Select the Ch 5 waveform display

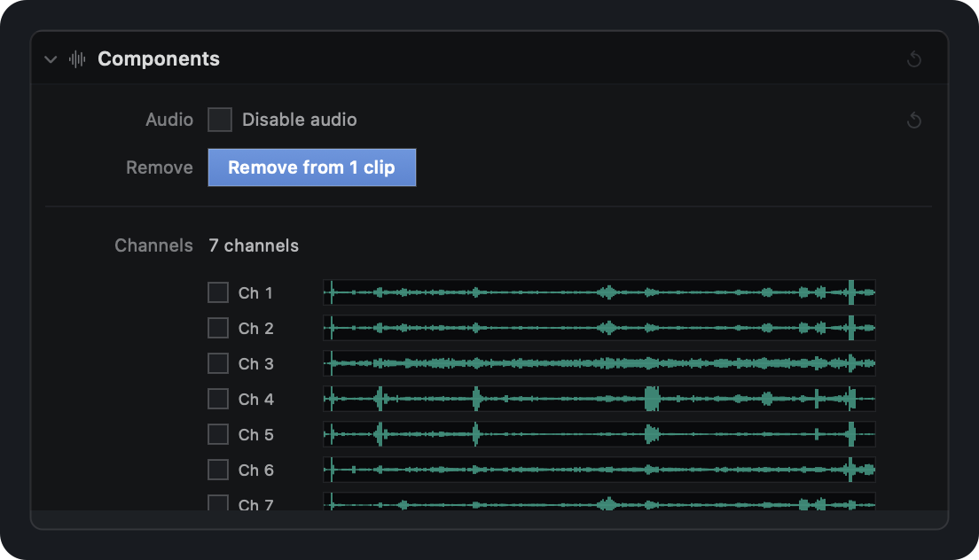coord(599,435)
